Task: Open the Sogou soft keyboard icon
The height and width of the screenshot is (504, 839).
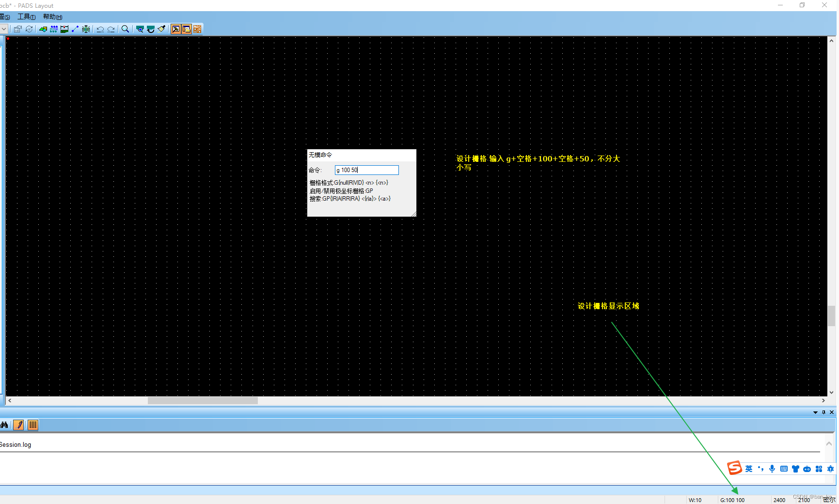Action: [784, 469]
